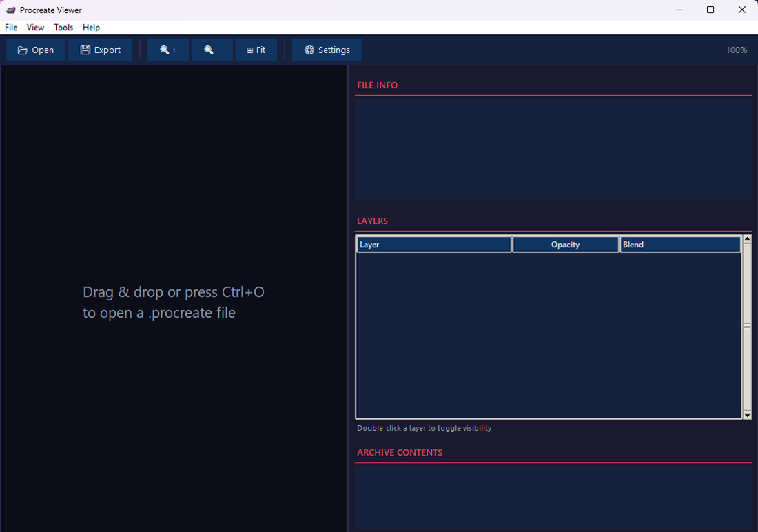Open Settings via the gear icon
Image resolution: width=758 pixels, height=532 pixels.
tap(308, 49)
